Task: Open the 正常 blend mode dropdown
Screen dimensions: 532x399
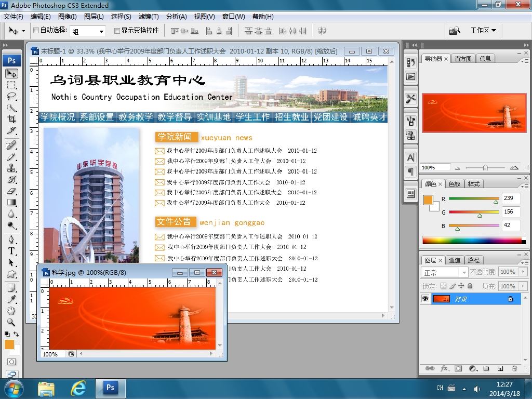Action: (x=445, y=272)
